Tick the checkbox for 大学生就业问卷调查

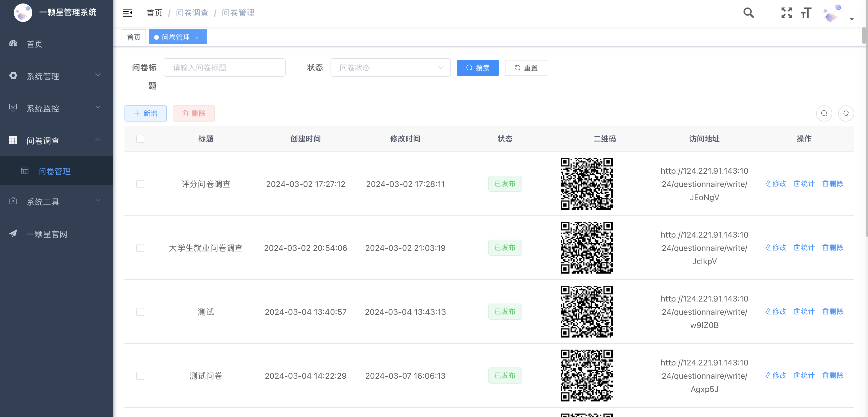[140, 248]
